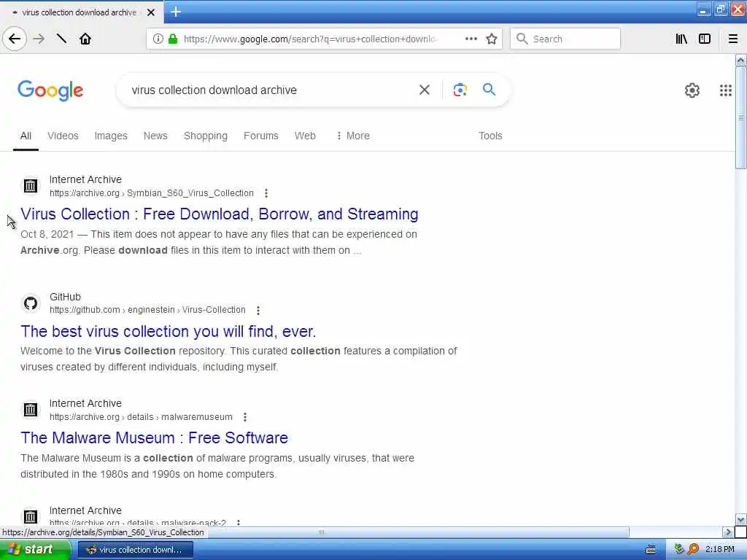Image resolution: width=747 pixels, height=560 pixels.
Task: Open the Firefox hamburger menu
Action: [x=733, y=39]
